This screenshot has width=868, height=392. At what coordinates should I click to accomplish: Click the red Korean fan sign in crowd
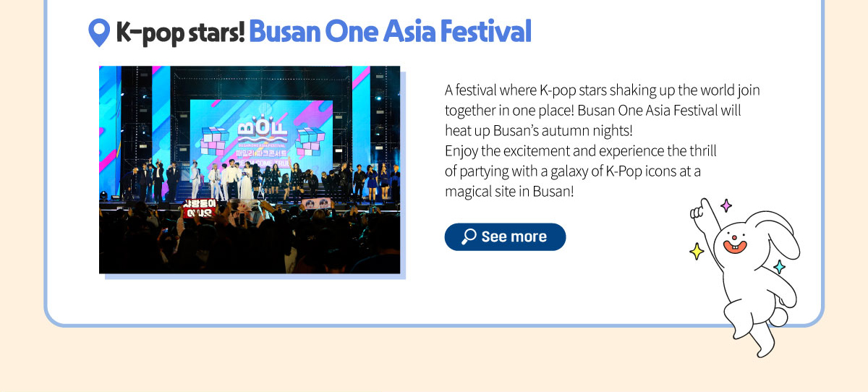(x=198, y=208)
